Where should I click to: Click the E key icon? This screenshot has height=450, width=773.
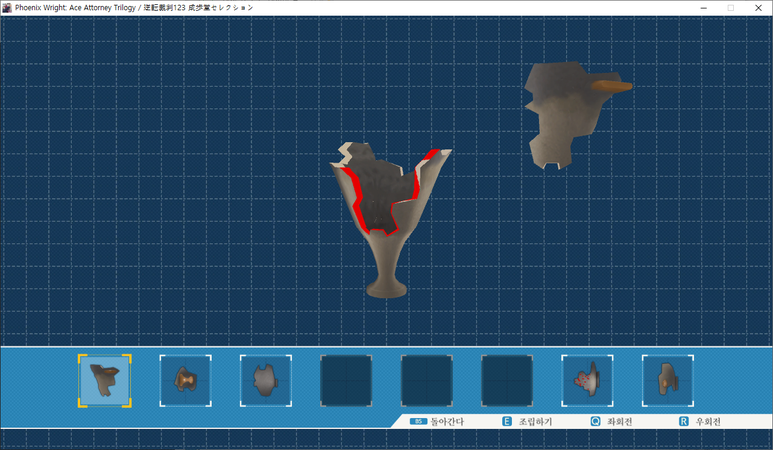[x=507, y=421]
